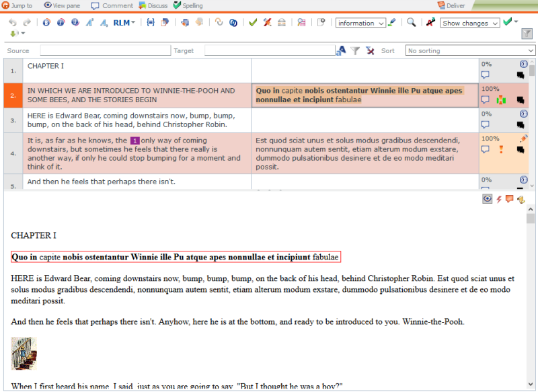Open the 'No sorting' sort dropdown
The width and height of the screenshot is (538, 392).
(x=470, y=50)
